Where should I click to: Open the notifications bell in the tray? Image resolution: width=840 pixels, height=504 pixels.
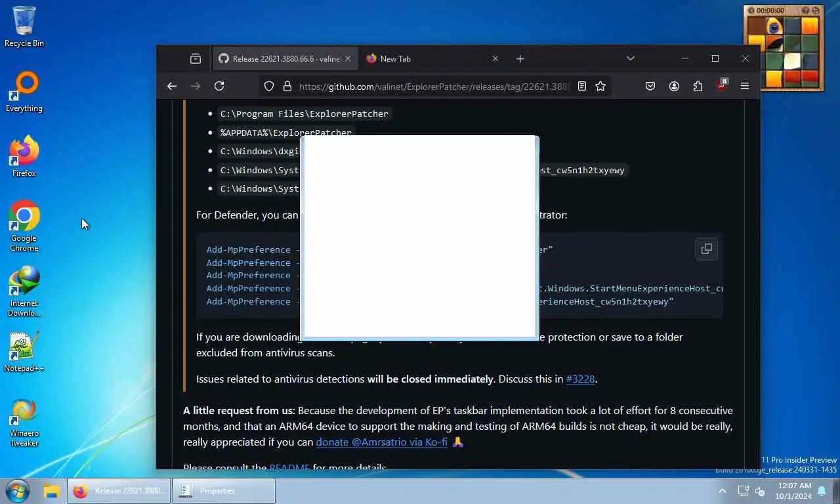[x=822, y=491]
